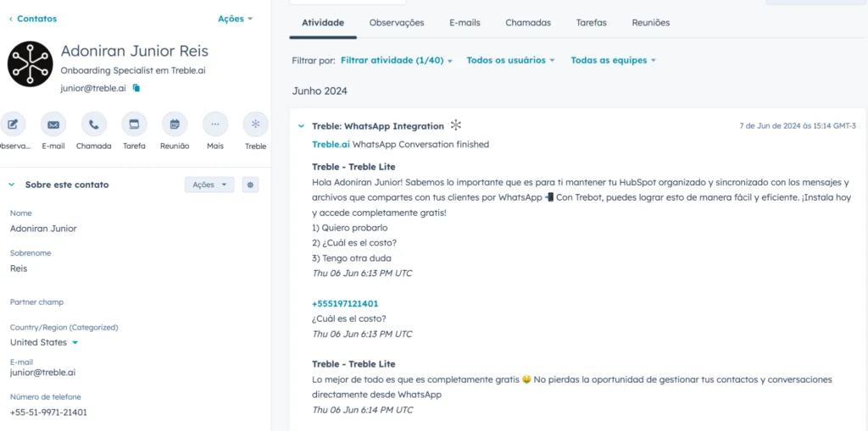Viewport: 868px width, 431px height.
Task: Click phone number +55-51-9971-21401
Action: tap(48, 412)
